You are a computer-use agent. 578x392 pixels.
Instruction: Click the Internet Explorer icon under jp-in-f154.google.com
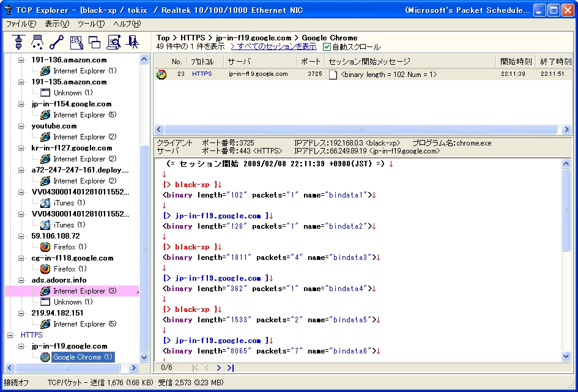45,115
